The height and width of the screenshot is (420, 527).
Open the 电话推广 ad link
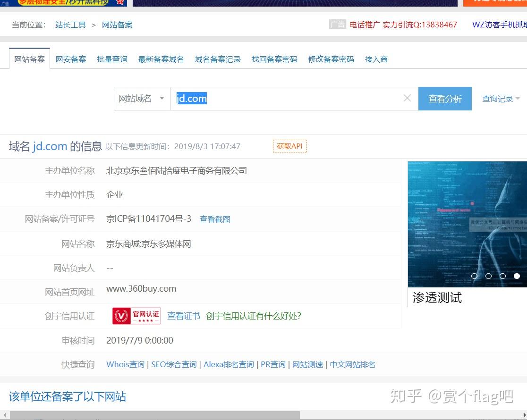point(403,25)
